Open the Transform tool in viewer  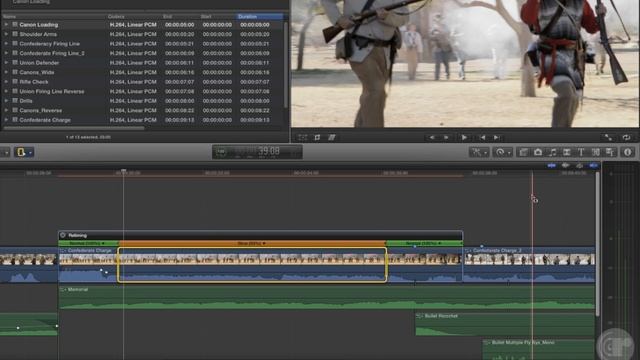coord(302,138)
